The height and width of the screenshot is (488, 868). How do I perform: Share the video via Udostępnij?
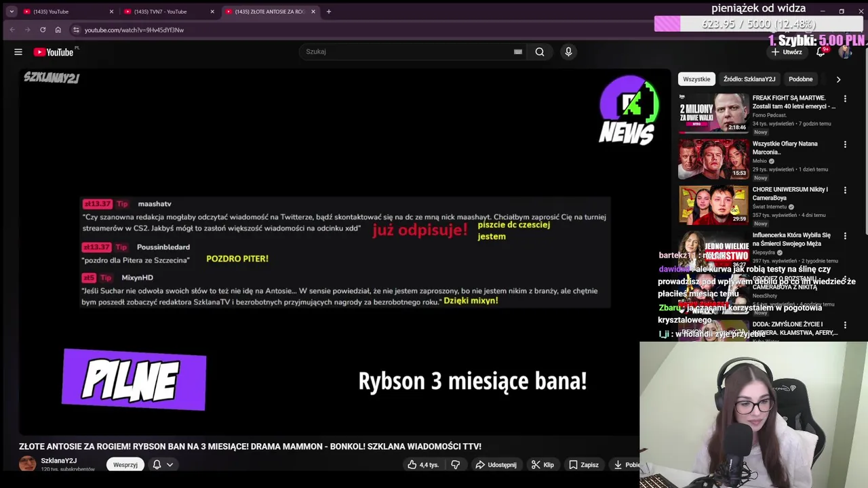point(496,465)
